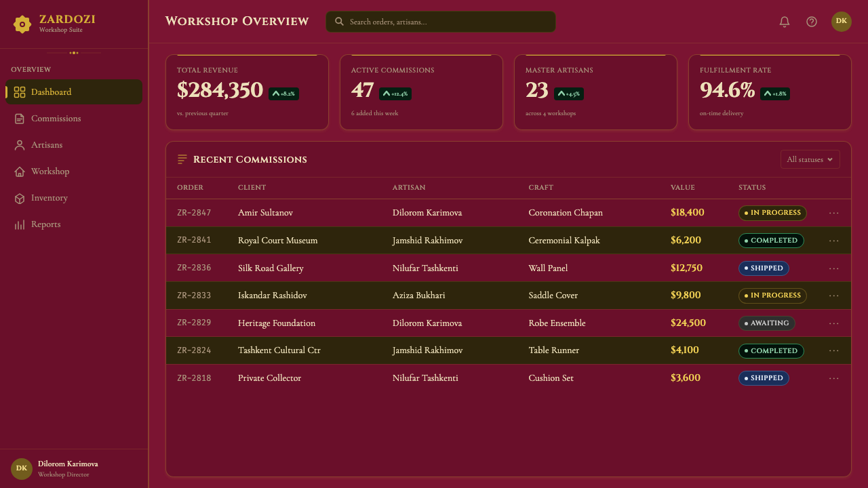Go to the Reports section
868x488 pixels.
coord(74,224)
